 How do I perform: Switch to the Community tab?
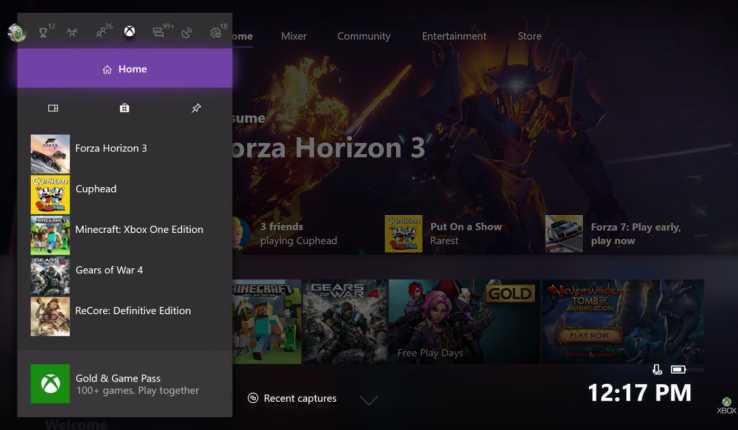coord(364,36)
